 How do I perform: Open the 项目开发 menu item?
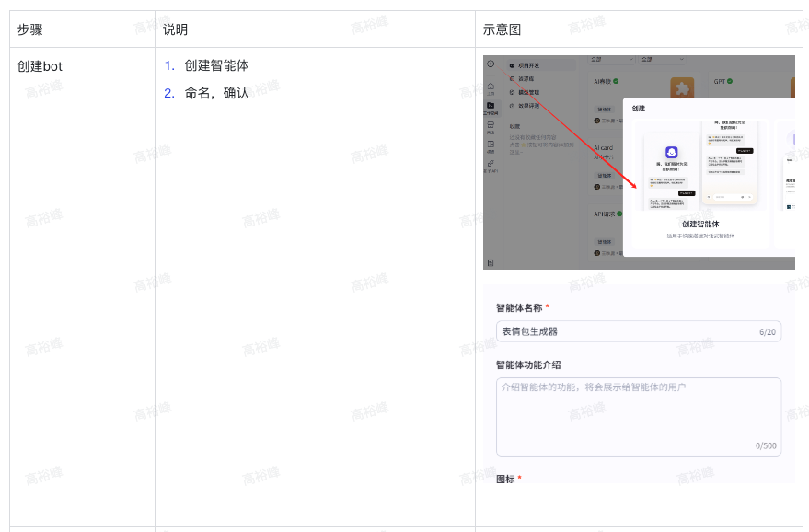coord(542,65)
